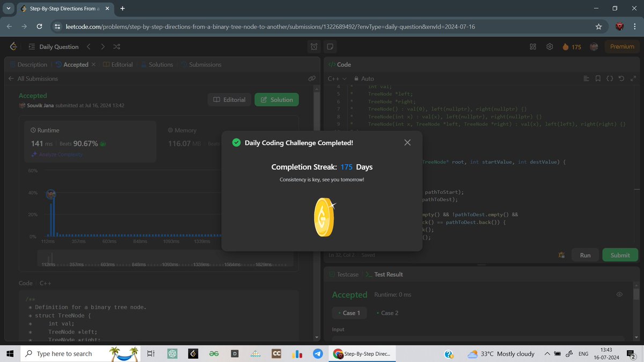Click the site info icon in the address bar

coord(58,26)
